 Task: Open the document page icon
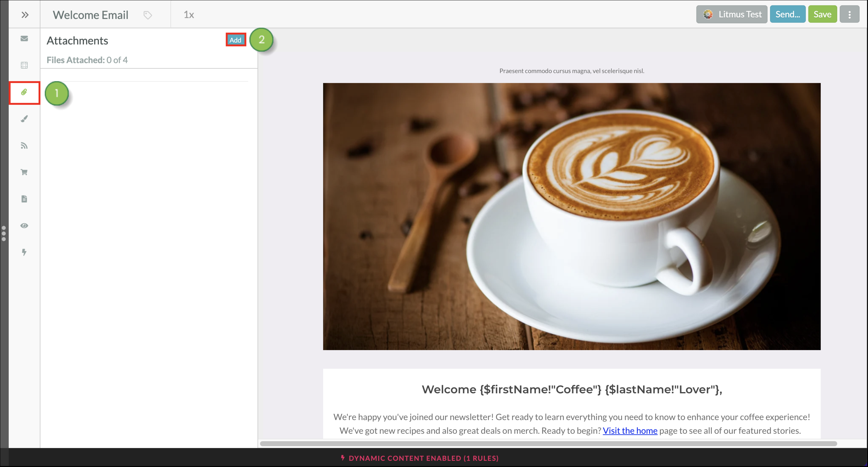pyautogui.click(x=24, y=199)
